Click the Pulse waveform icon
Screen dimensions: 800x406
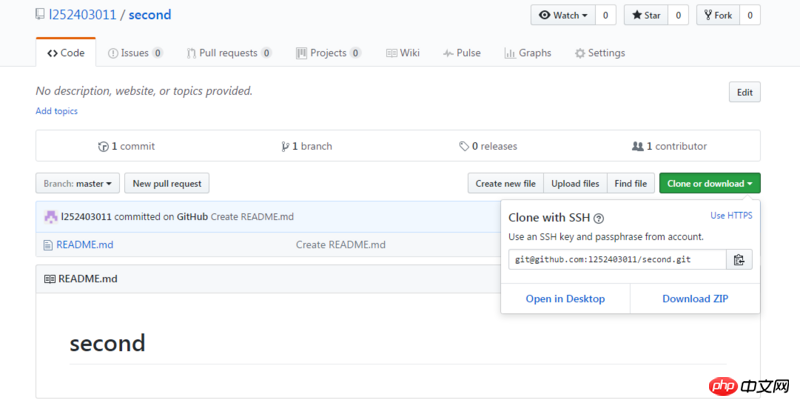point(448,54)
